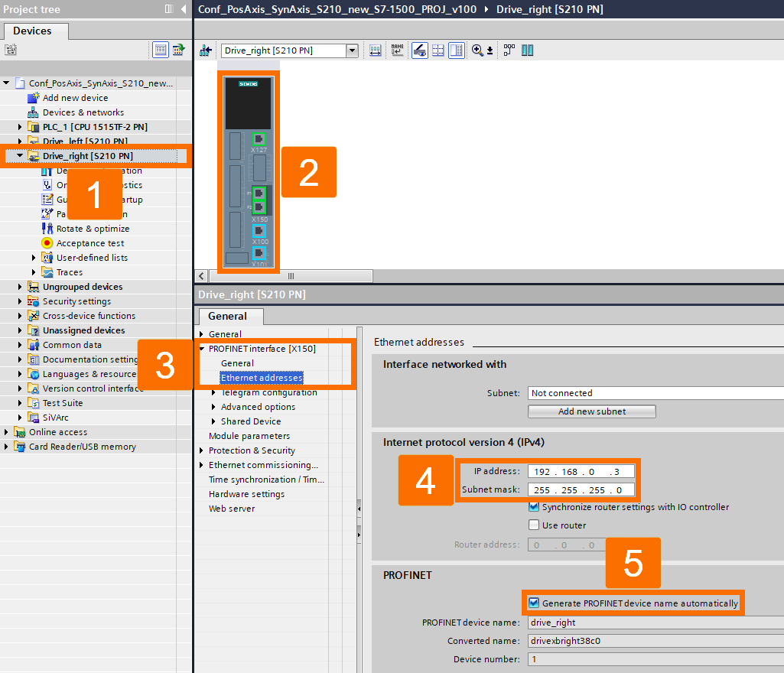Viewport: 784px width, 673px height.
Task: Click the PROFINET device name field
Action: point(656,623)
